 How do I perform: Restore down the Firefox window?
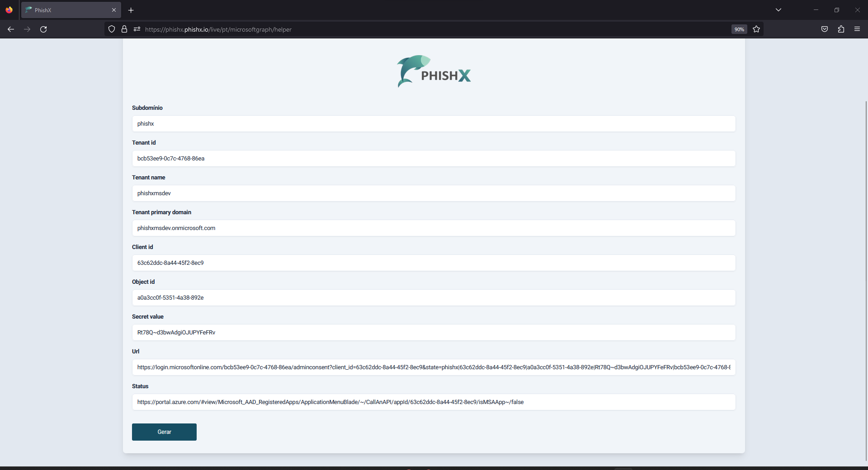coord(837,10)
